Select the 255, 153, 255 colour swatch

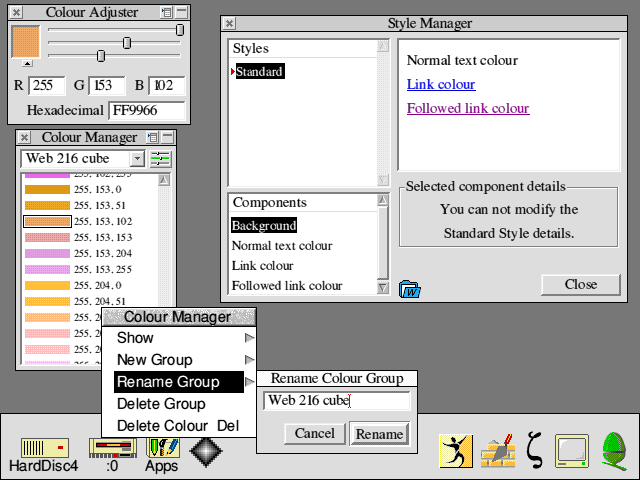47,269
